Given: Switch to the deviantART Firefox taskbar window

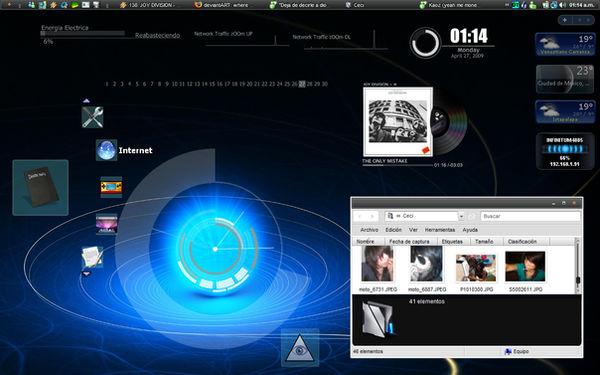Looking at the screenshot, I should (x=222, y=5).
